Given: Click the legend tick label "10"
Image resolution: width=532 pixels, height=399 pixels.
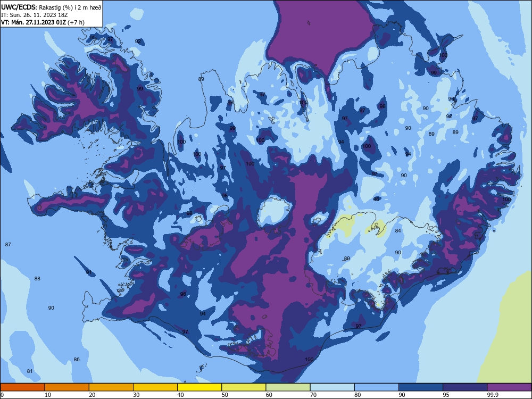Looking at the screenshot, I should point(48,395).
